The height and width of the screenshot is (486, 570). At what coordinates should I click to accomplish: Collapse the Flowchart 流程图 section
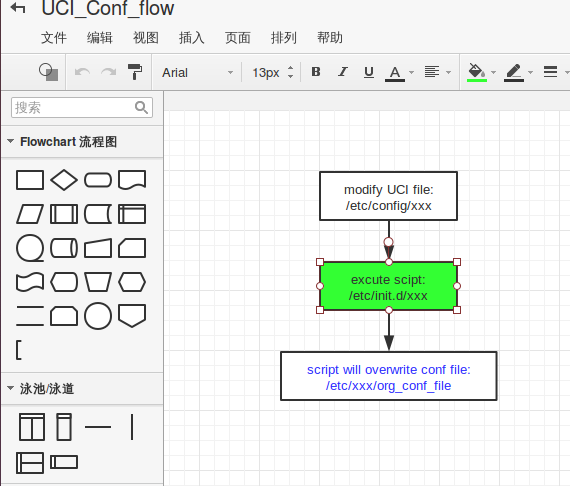[82, 142]
